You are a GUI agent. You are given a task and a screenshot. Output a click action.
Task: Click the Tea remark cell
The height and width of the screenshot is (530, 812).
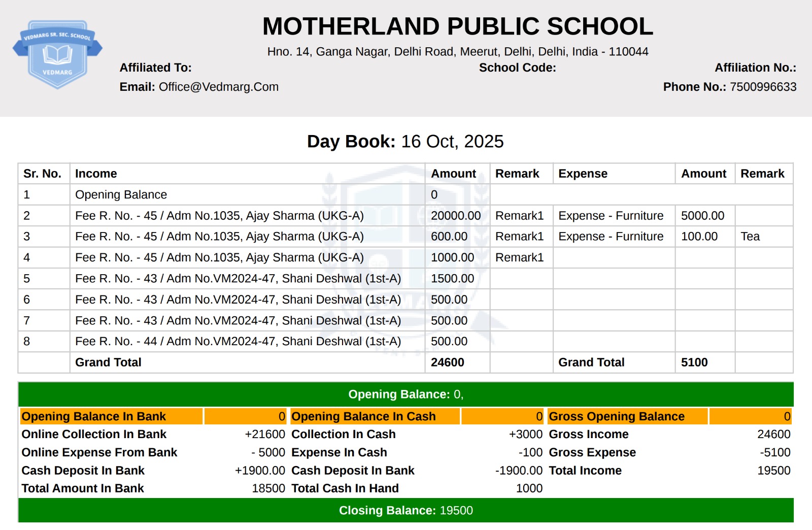(x=751, y=236)
